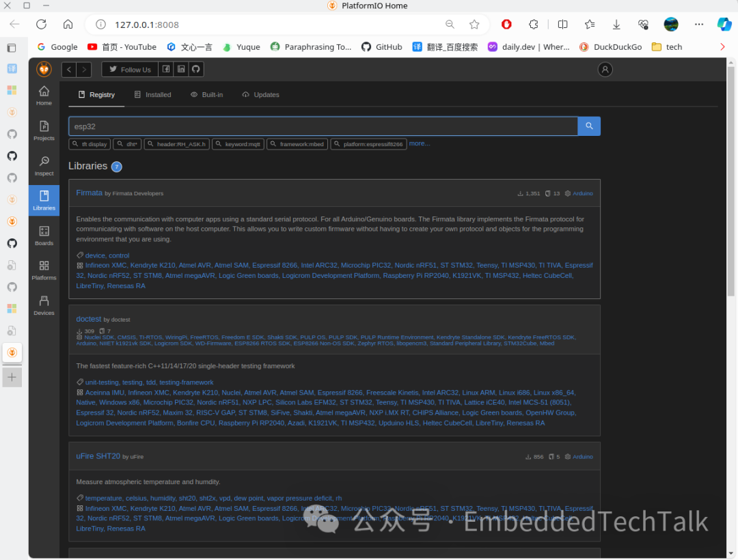Open the Inspect tool from the sidebar
738x560 pixels.
44,166
